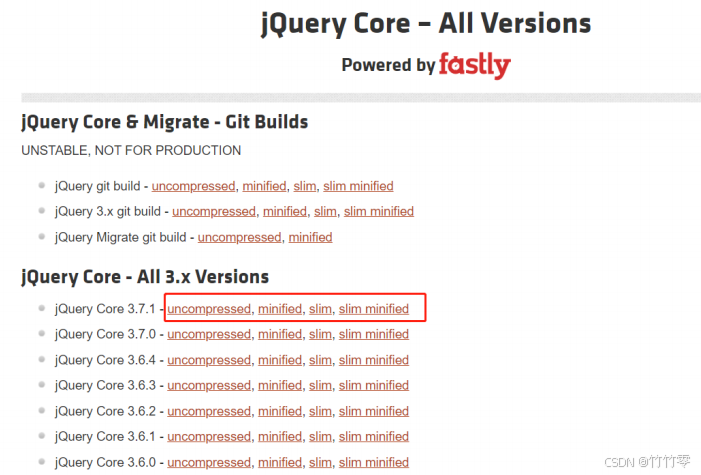Viewport: 701px width, 475px height.
Task: Open jQuery Core 3.6.1 minified link
Action: point(280,436)
